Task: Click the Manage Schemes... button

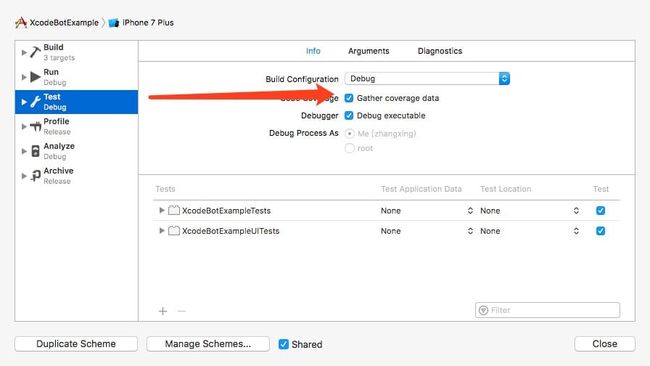Action: [208, 344]
